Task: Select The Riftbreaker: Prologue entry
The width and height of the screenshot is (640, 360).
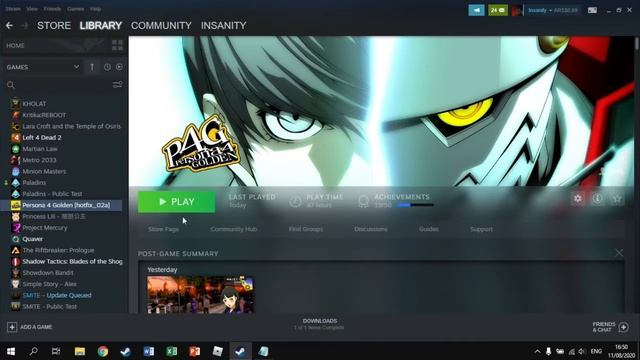Action: point(58,250)
